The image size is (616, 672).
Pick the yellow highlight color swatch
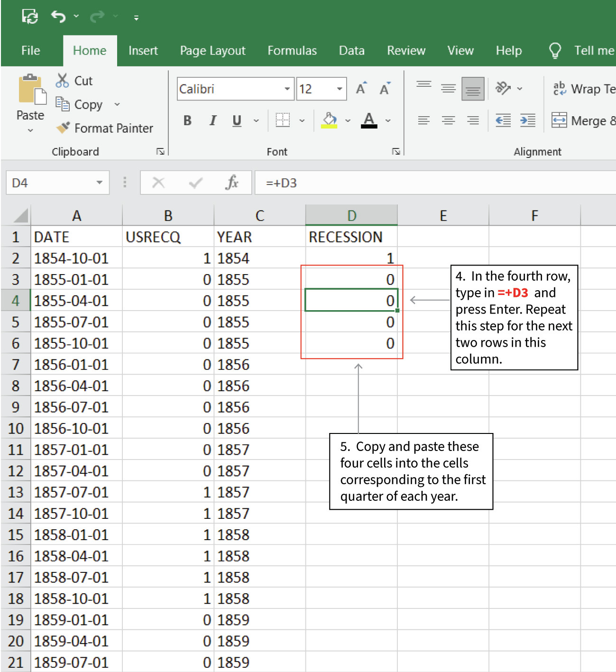tap(329, 125)
